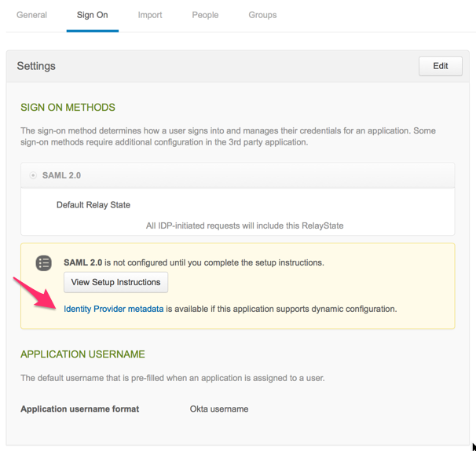This screenshot has width=476, height=451.
Task: Open the Identity Provider metadata link
Action: pyautogui.click(x=114, y=309)
